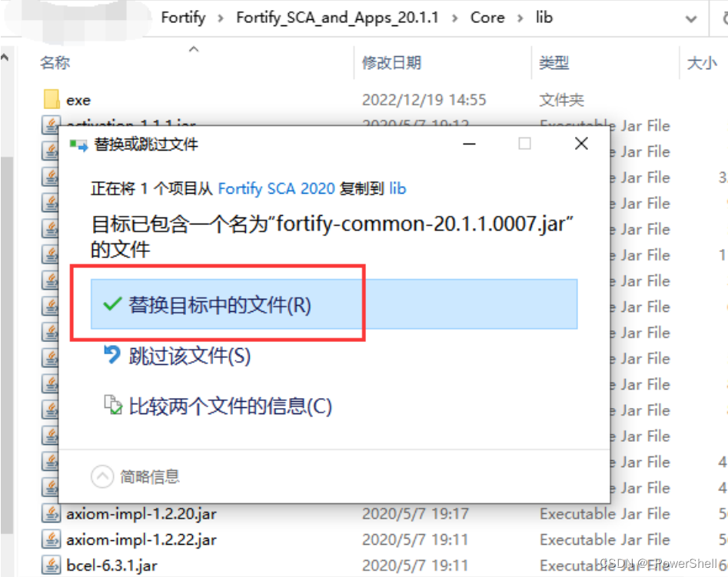Select the lib breadcrumb segment
The image size is (728, 577).
(x=544, y=18)
